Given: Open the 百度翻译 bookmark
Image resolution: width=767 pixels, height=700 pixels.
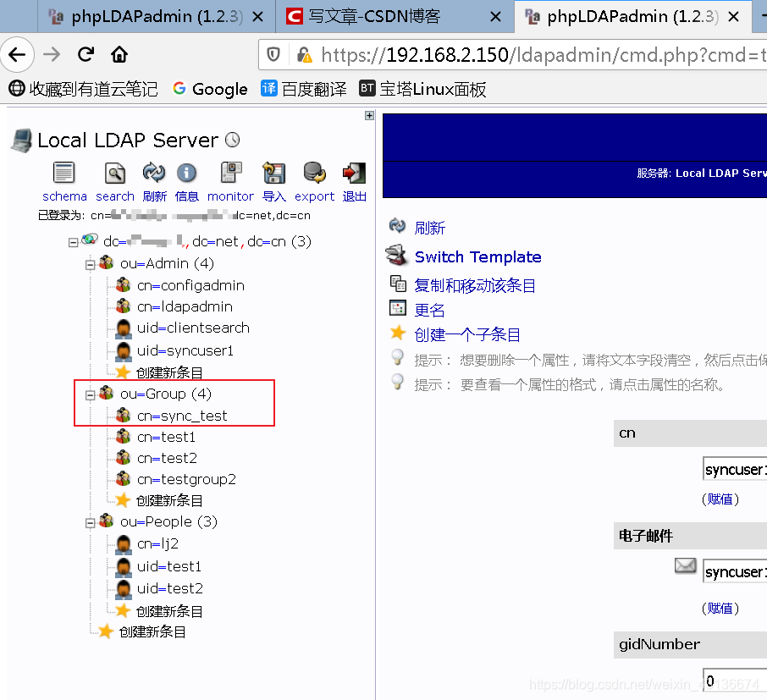Looking at the screenshot, I should 303,89.
